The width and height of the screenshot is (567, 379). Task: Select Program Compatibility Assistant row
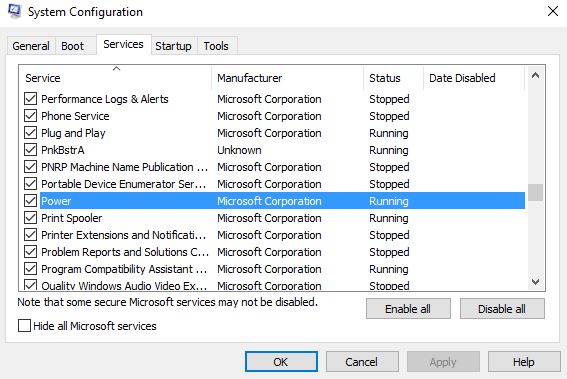[274, 269]
